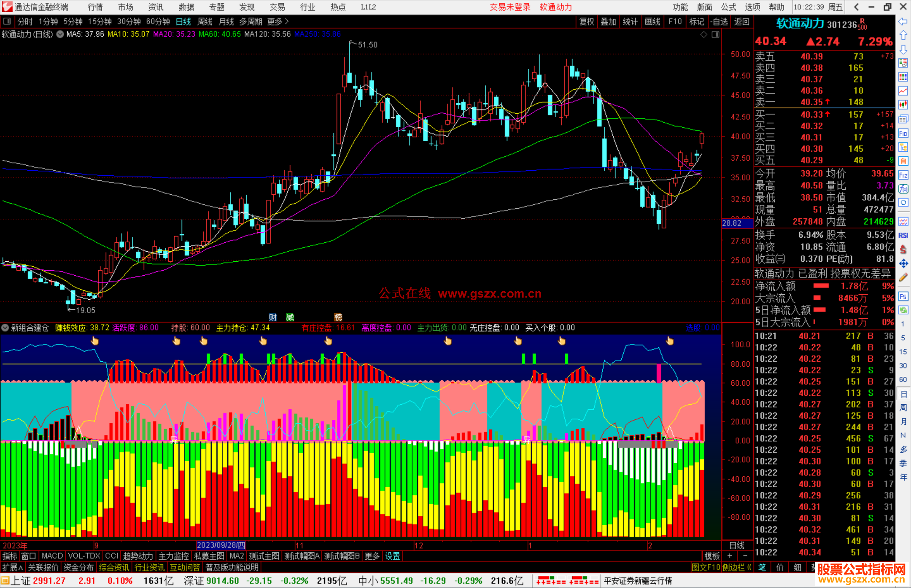Click the red line trend chart sidebar icon

[x=903, y=91]
